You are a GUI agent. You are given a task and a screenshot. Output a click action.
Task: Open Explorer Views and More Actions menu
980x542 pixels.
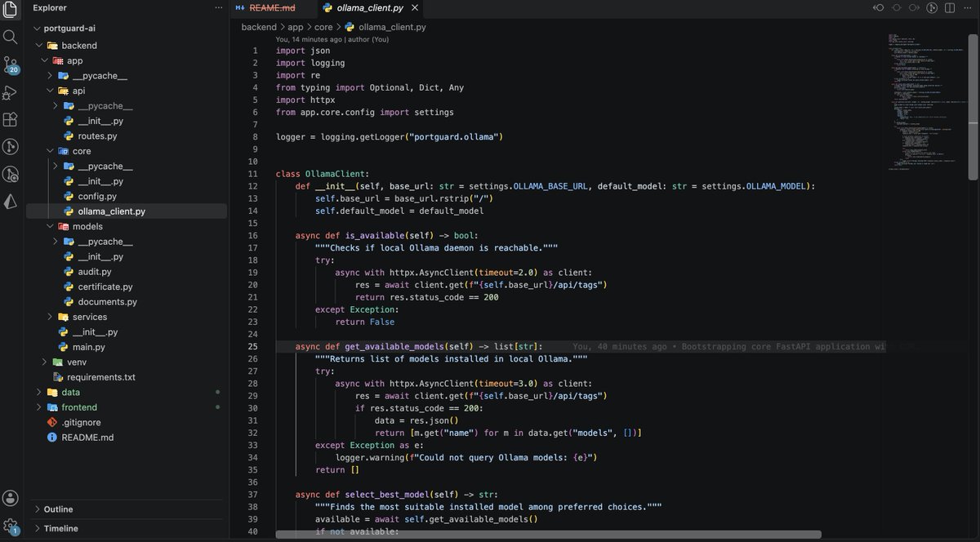coord(217,7)
